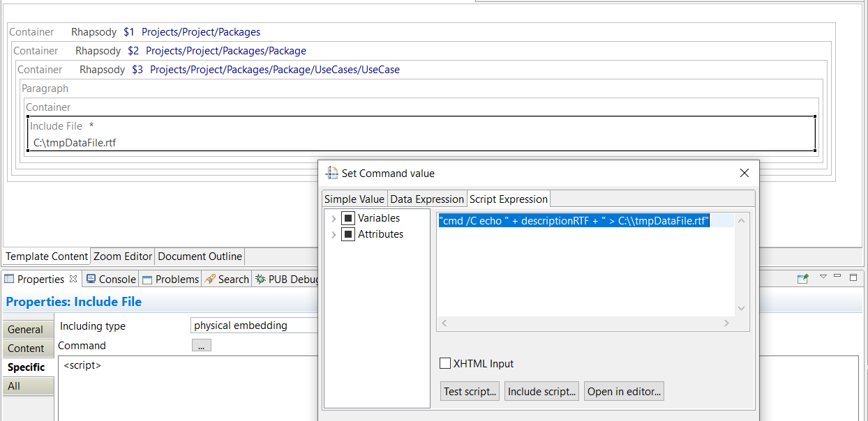
Task: Click the C:\tmpDataFile.rtf path text
Action: click(x=75, y=143)
